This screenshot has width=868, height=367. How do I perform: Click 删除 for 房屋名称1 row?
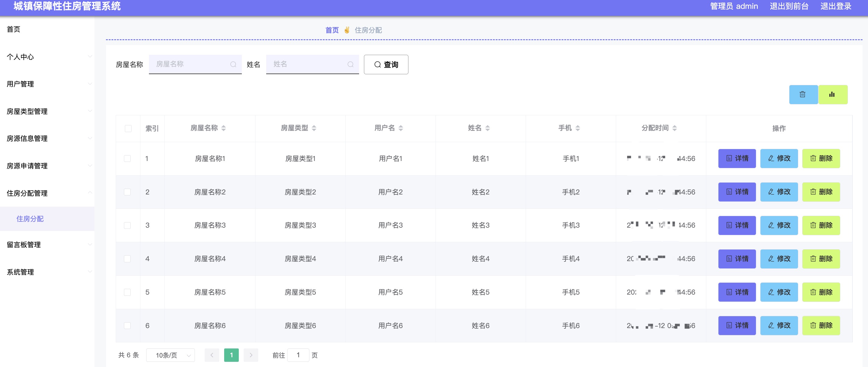[821, 158]
